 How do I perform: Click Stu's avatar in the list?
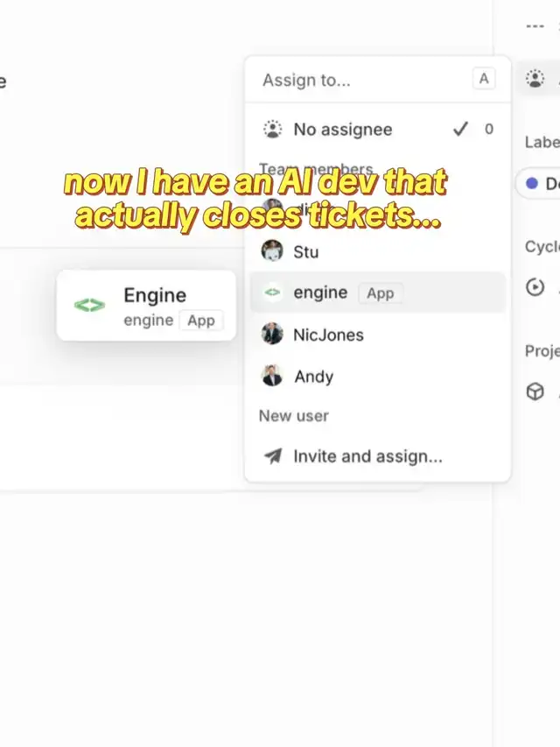(x=272, y=251)
